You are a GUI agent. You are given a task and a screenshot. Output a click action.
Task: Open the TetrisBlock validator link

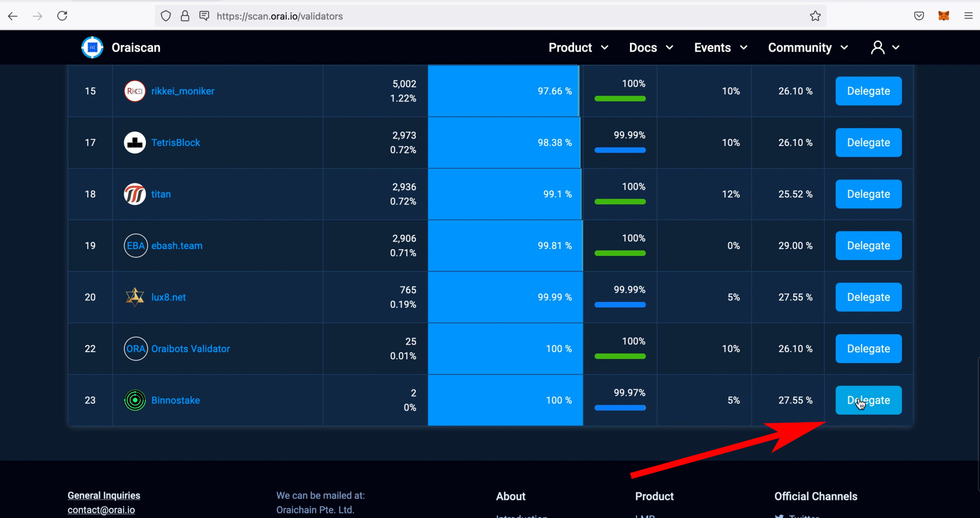175,143
